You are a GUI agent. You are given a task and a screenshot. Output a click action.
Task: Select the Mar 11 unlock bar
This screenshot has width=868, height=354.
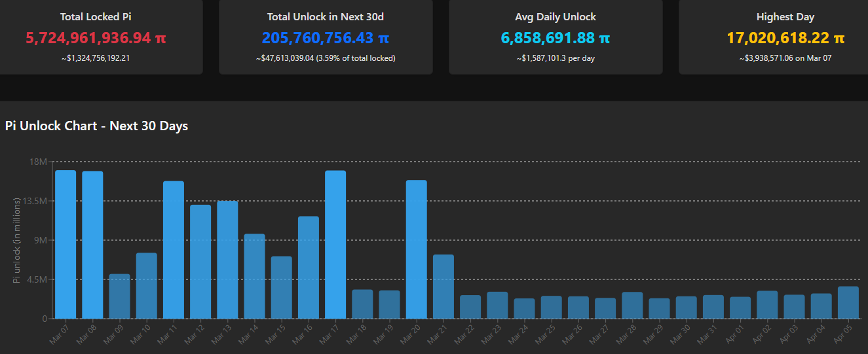[x=174, y=249]
